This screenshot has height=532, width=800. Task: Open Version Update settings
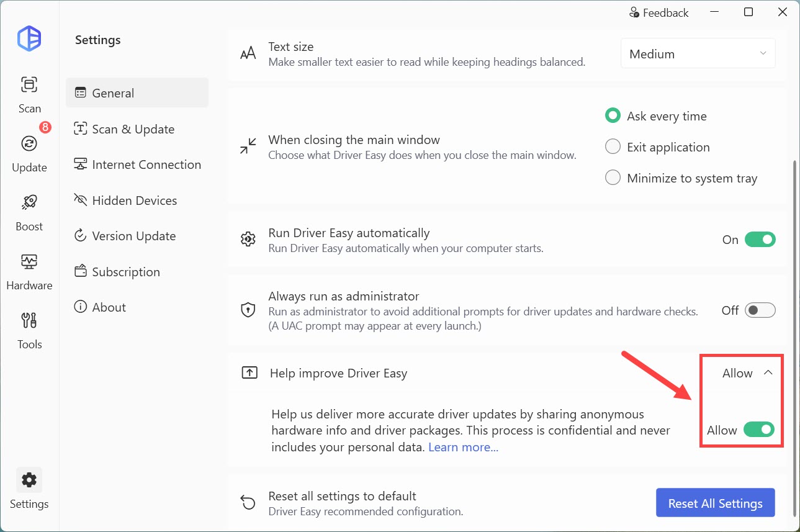click(x=137, y=236)
